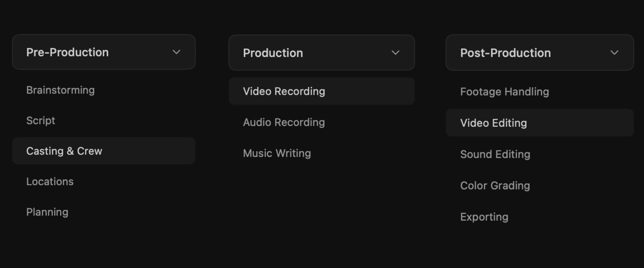Viewport: 644px width, 268px height.
Task: Click the Production header title
Action: pyautogui.click(x=273, y=53)
